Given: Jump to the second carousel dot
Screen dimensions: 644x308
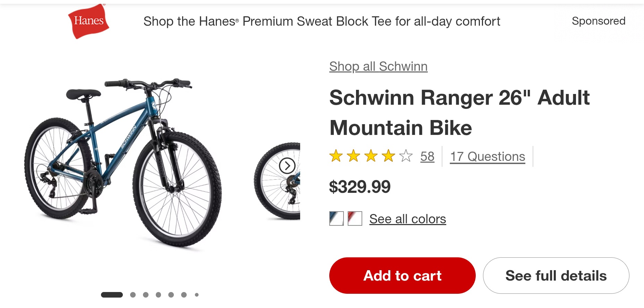Looking at the screenshot, I should [133, 295].
